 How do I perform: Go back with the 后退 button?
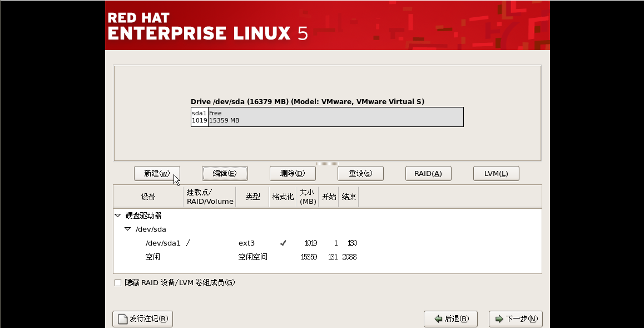click(x=450, y=319)
